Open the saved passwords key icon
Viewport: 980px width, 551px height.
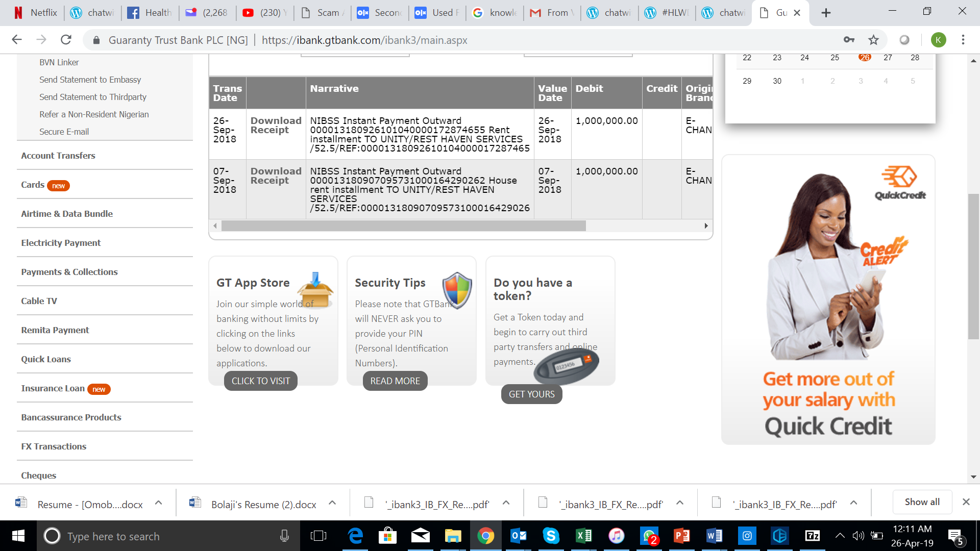[849, 40]
